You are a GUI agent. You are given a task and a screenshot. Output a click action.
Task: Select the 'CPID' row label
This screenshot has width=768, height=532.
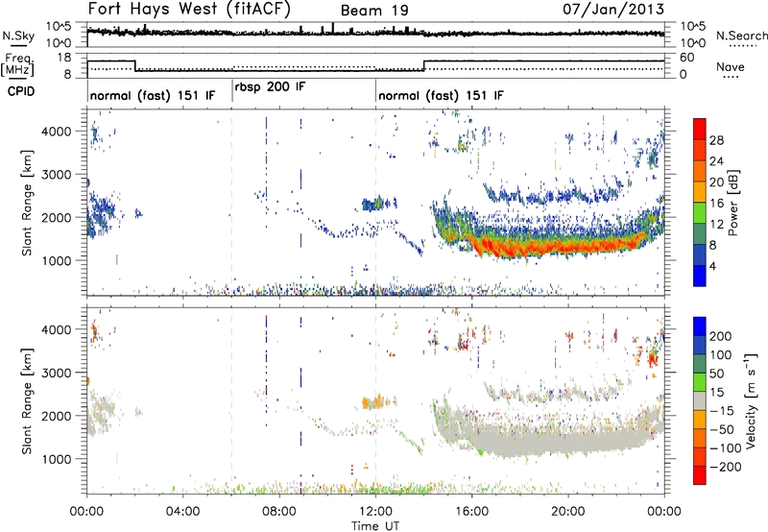tap(21, 91)
